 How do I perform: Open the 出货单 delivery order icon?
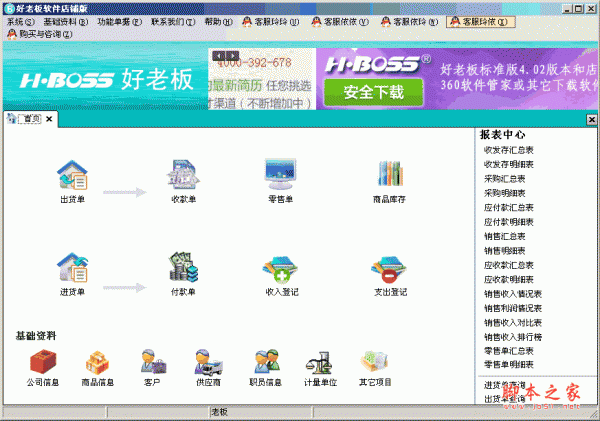click(72, 176)
